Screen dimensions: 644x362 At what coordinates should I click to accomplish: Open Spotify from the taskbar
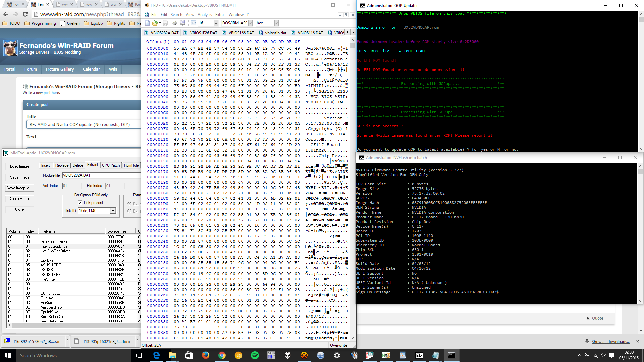[255, 355]
